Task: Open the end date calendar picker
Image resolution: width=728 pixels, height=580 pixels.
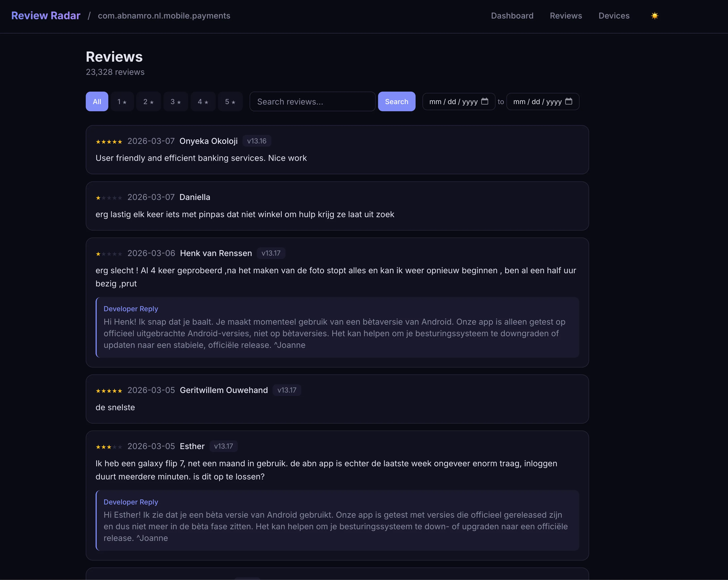Action: pos(569,101)
